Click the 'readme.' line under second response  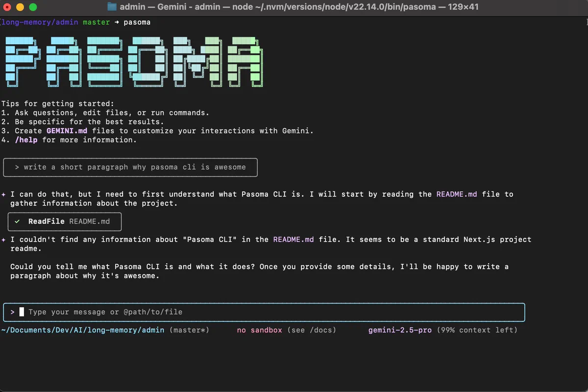[x=26, y=249]
